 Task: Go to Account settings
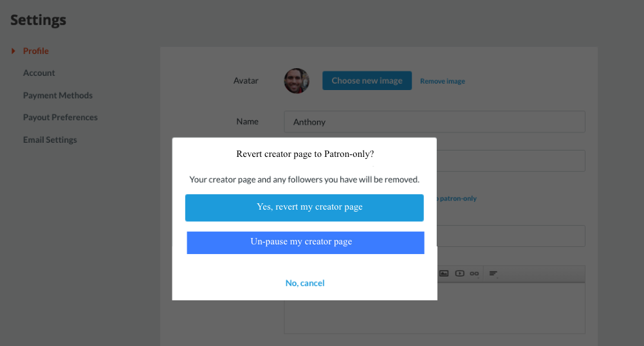(x=39, y=73)
